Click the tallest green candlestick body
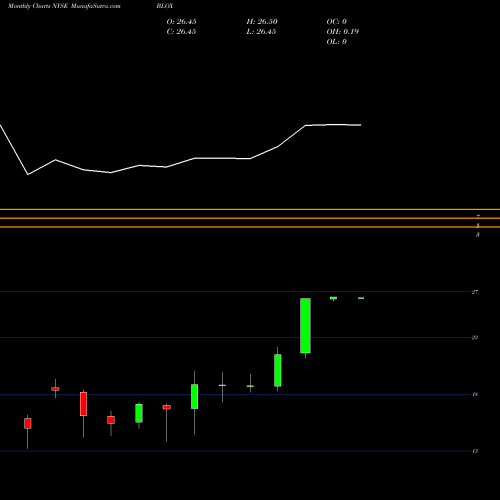Image resolution: width=500 pixels, height=500 pixels. (305, 326)
